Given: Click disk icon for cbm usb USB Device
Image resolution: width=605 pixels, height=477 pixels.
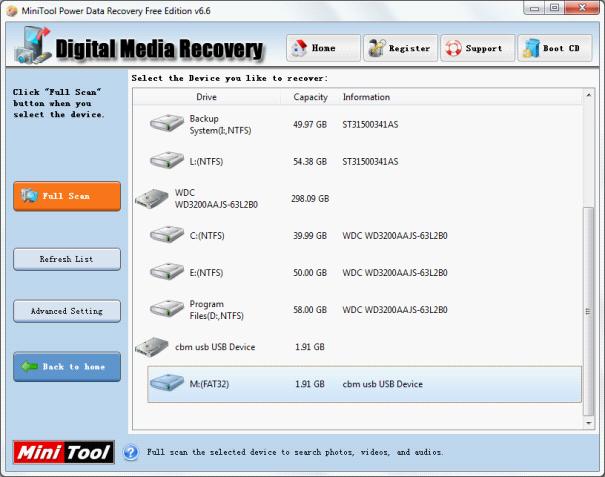Looking at the screenshot, I should tap(152, 347).
